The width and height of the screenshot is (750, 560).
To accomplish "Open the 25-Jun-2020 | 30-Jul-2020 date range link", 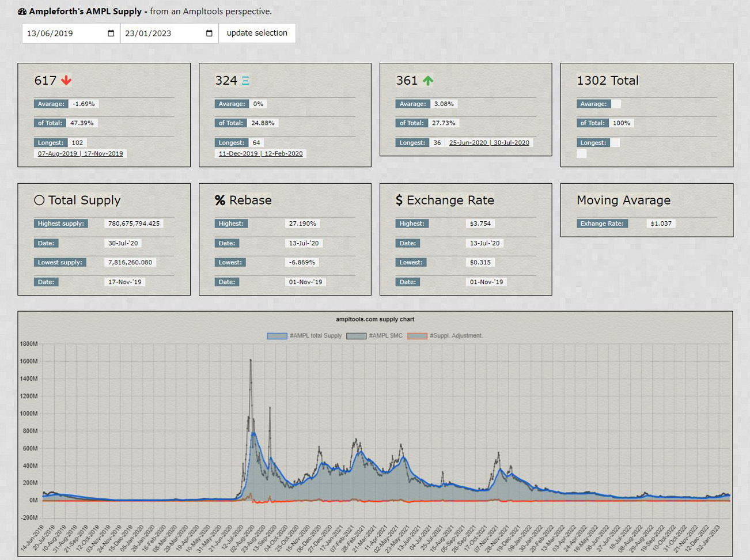I will pyautogui.click(x=489, y=143).
